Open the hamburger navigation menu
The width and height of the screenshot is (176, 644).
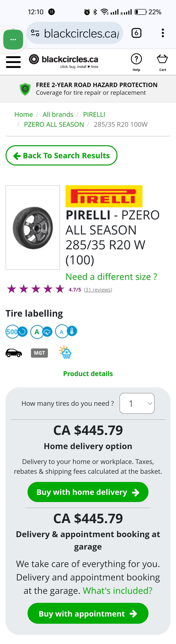point(13,62)
